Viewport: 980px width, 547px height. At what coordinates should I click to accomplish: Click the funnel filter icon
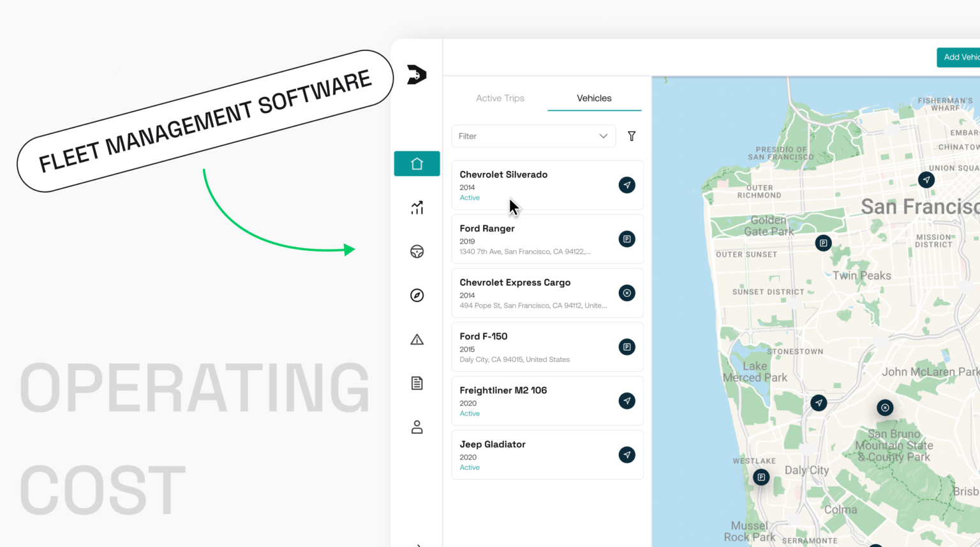click(x=632, y=136)
